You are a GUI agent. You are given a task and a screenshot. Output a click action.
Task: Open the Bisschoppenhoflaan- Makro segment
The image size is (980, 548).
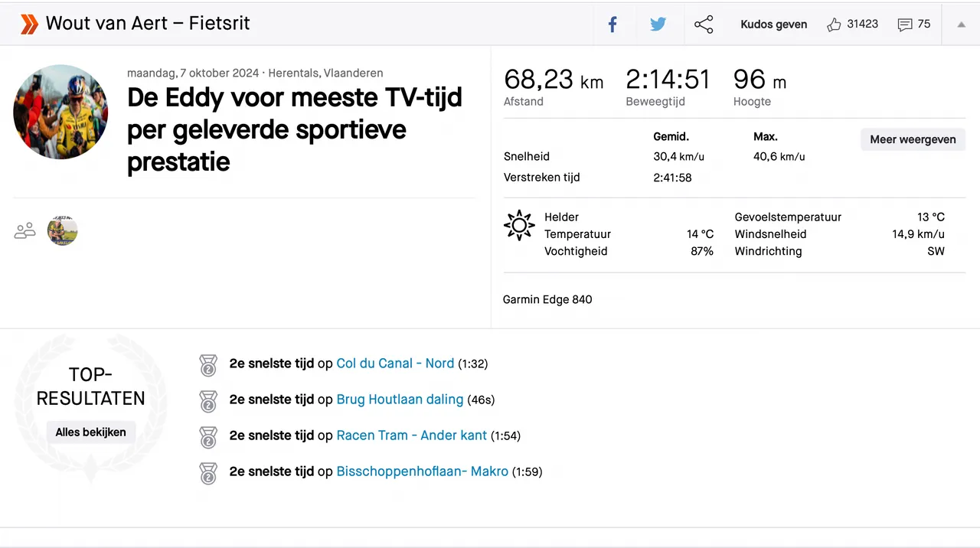coord(423,471)
